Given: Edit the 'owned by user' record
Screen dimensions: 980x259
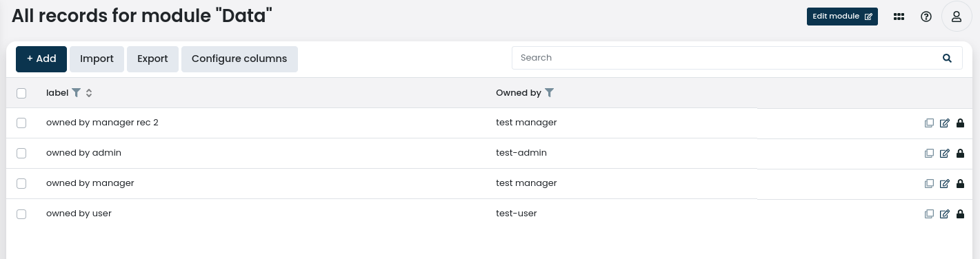Looking at the screenshot, I should point(945,214).
